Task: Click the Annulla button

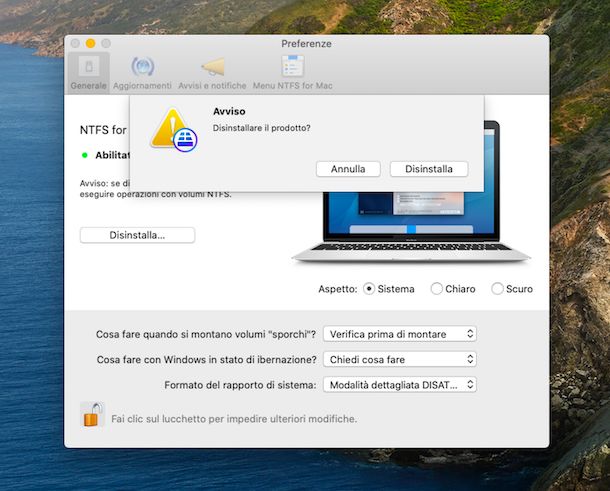Action: click(x=348, y=169)
